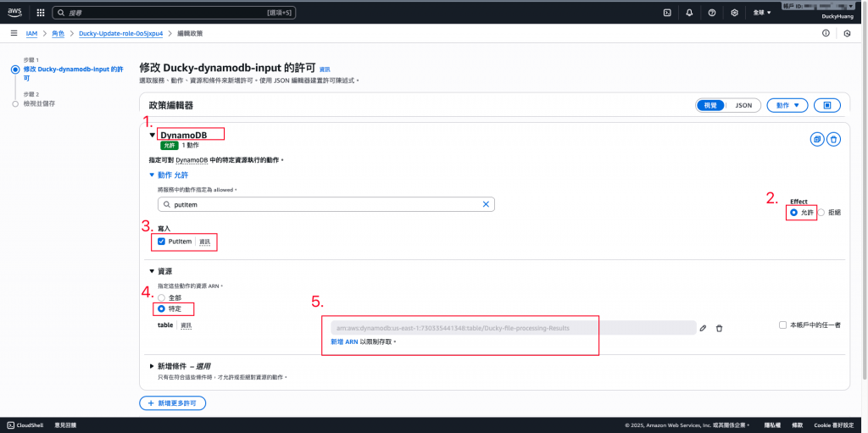The height and width of the screenshot is (433, 868).
Task: Edit the table ARN with pencil icon
Action: [703, 328]
